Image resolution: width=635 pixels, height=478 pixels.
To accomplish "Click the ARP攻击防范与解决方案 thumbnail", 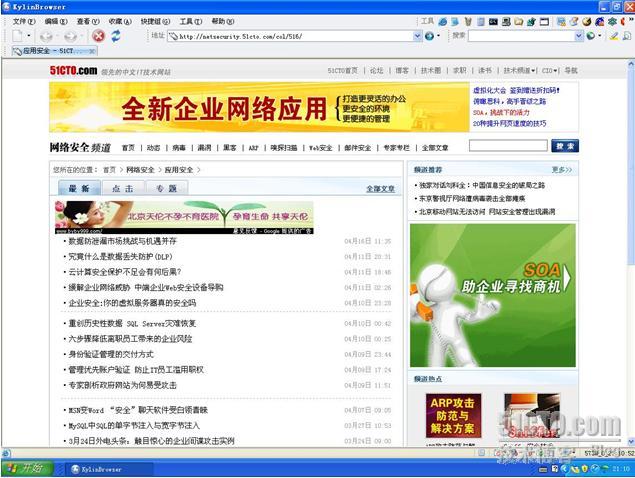I will click(x=453, y=416).
